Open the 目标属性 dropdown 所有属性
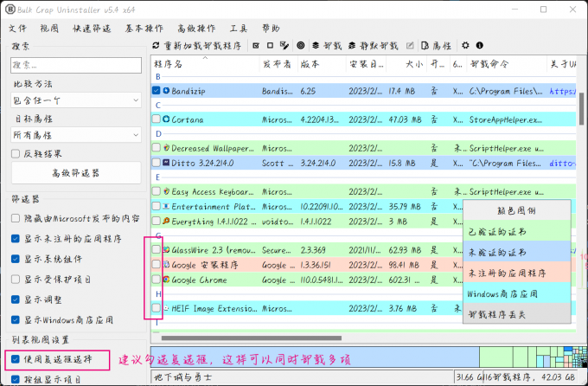The height and width of the screenshot is (386, 588). pyautogui.click(x=76, y=135)
